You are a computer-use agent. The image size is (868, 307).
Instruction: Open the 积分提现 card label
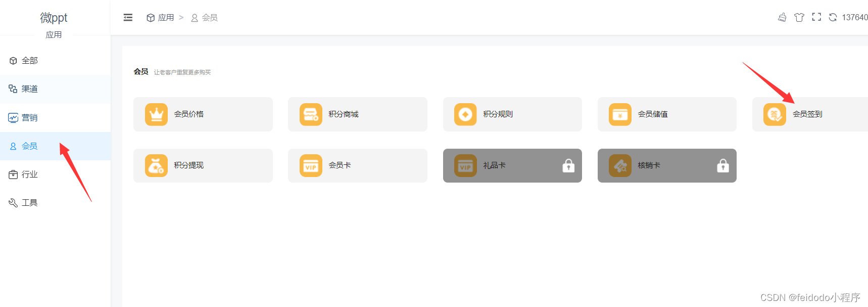point(189,165)
